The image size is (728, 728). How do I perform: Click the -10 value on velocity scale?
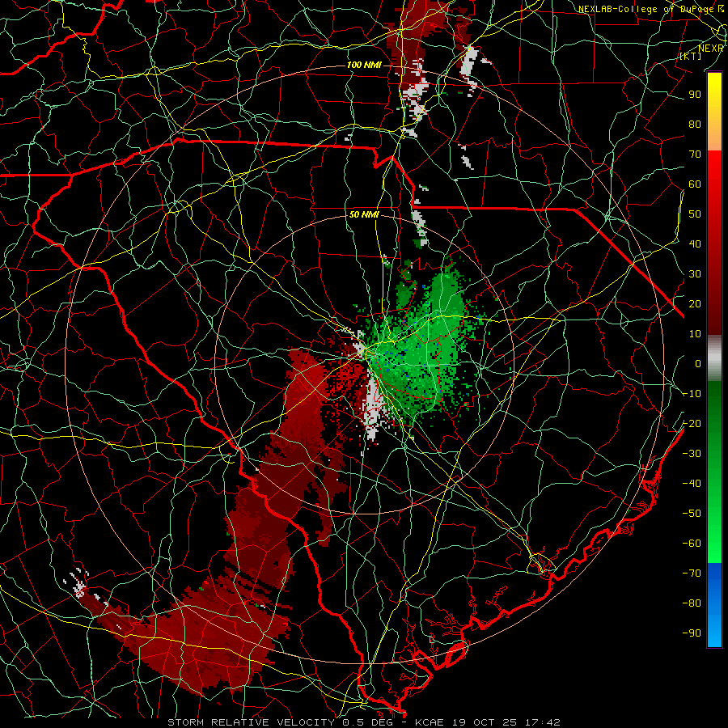pyautogui.click(x=692, y=394)
